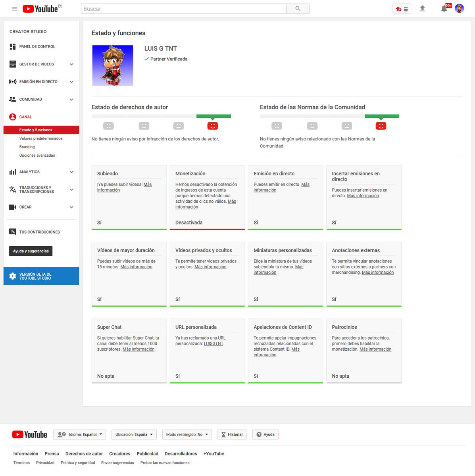This screenshot has width=475, height=476.
Task: Click the Canal account icon
Action: [x=13, y=117]
